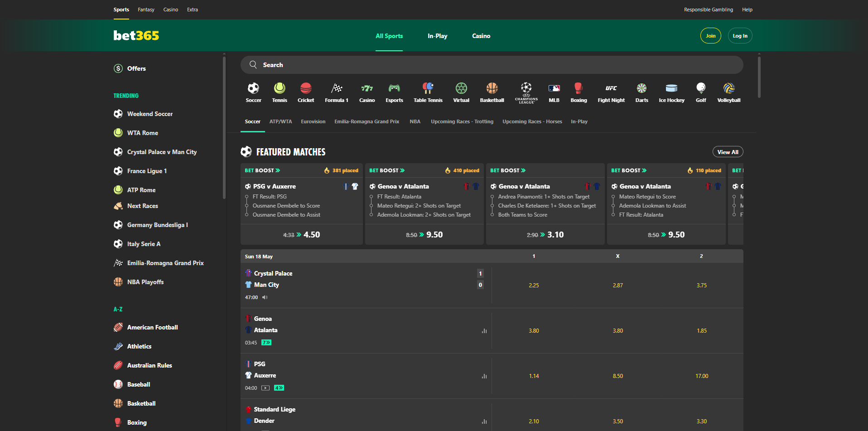Open the Boxing glove icon in sports strip

[579, 88]
